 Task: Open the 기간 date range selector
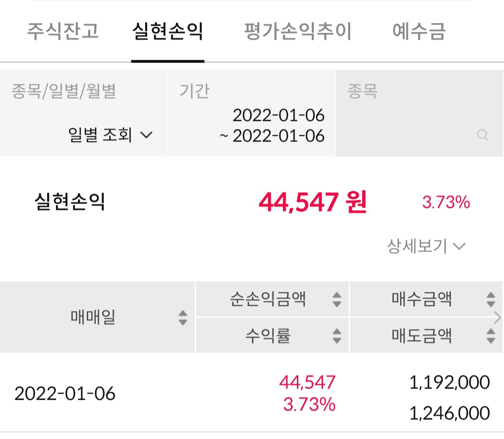click(273, 125)
